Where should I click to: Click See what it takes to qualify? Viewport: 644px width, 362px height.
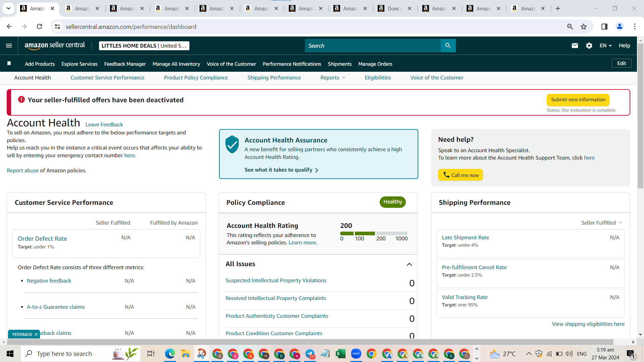[281, 170]
